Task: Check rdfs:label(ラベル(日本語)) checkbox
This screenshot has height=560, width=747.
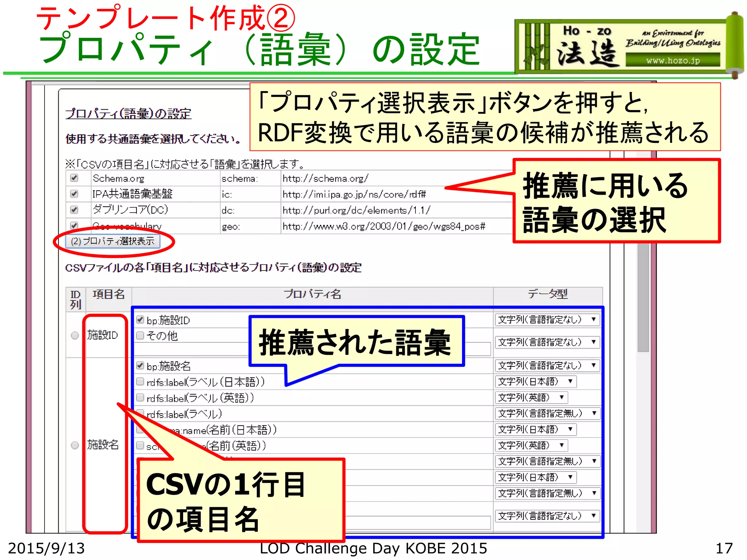Action: pos(140,381)
